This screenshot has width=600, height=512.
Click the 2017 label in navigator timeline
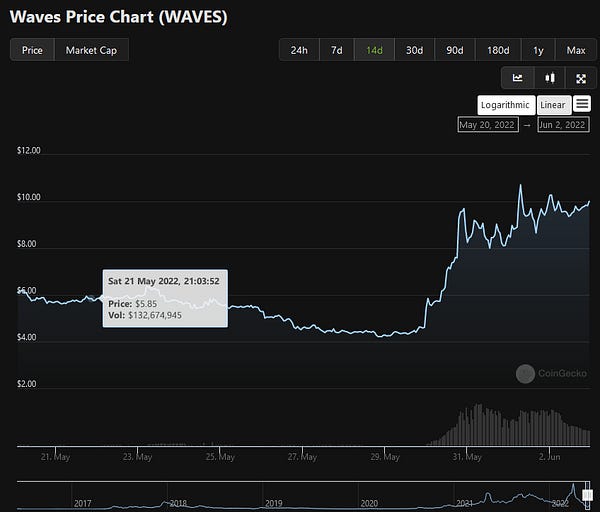point(83,503)
